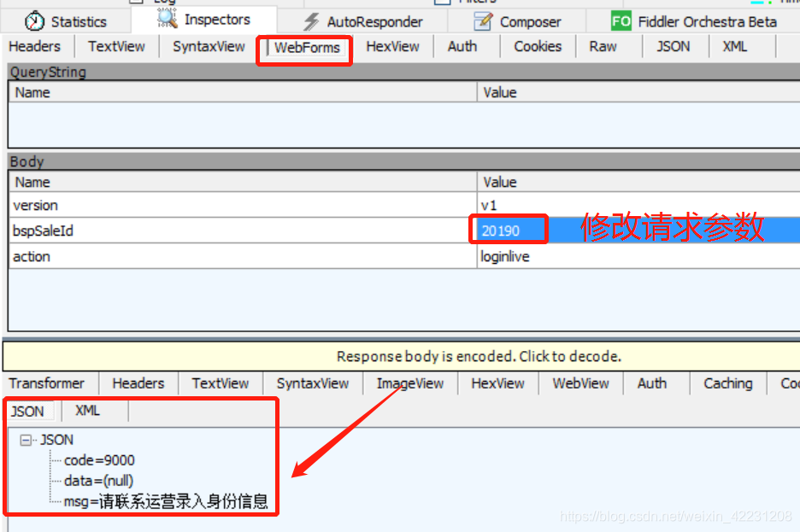
Task: Click the loginlive value cell
Action: coord(638,256)
